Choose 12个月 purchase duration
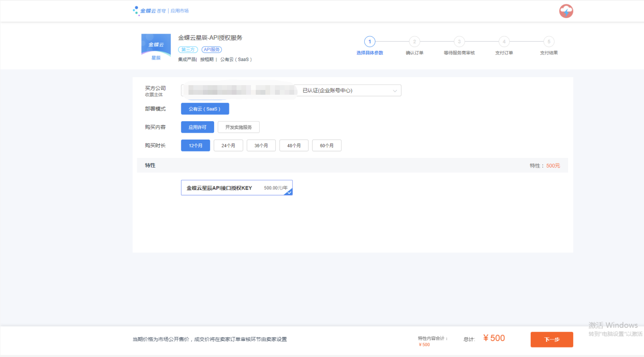Image resolution: width=644 pixels, height=357 pixels. point(195,146)
